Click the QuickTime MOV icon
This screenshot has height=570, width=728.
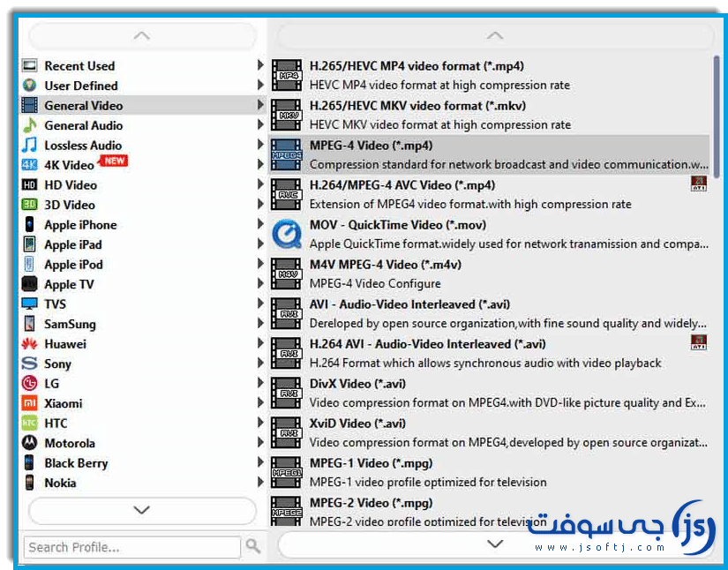[287, 234]
